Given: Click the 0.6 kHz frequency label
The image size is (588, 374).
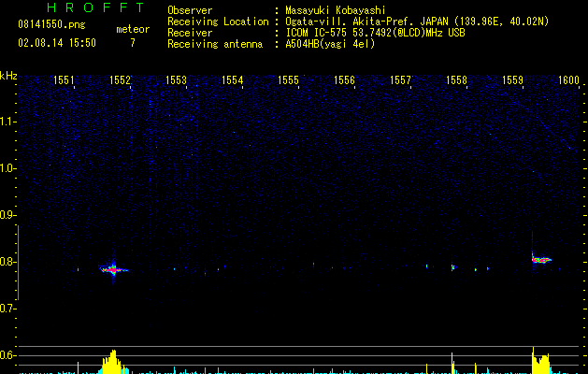Looking at the screenshot, I should point(8,355).
